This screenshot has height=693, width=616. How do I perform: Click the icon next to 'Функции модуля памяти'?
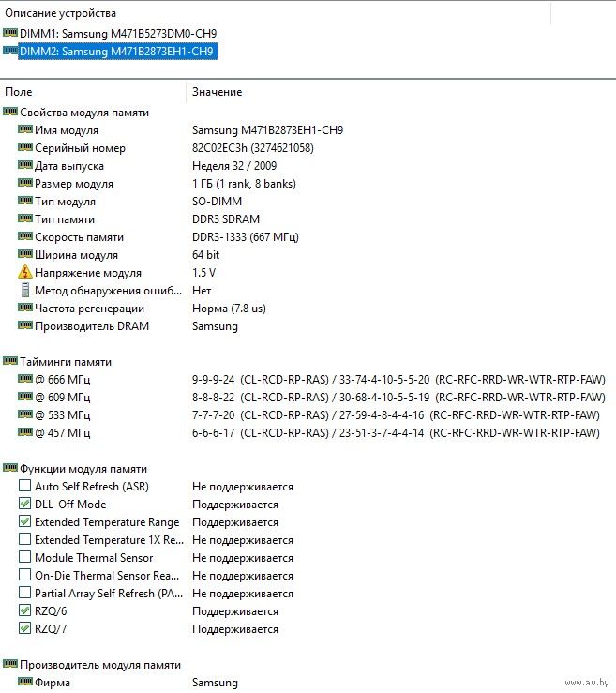[10, 468]
